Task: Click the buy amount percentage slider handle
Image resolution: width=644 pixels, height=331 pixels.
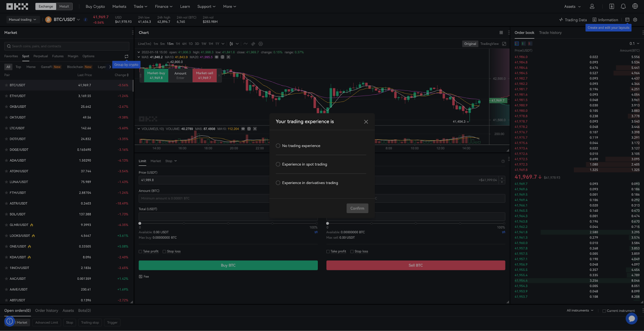Action: pos(140,223)
